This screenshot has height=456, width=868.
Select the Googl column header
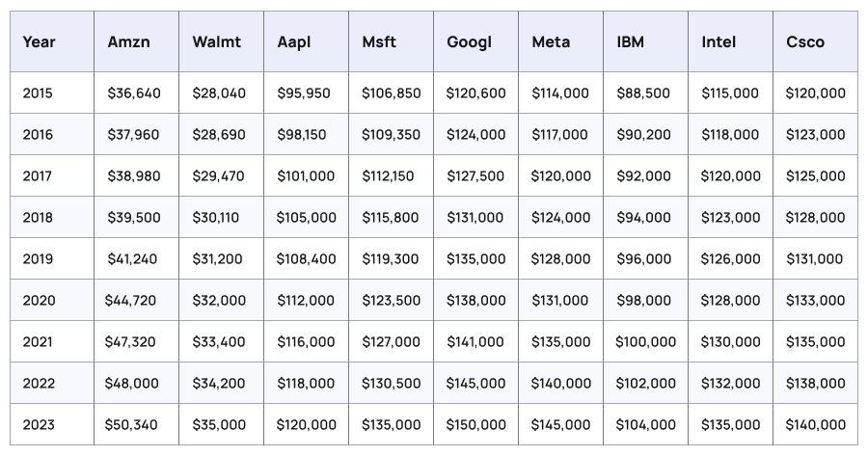point(469,42)
